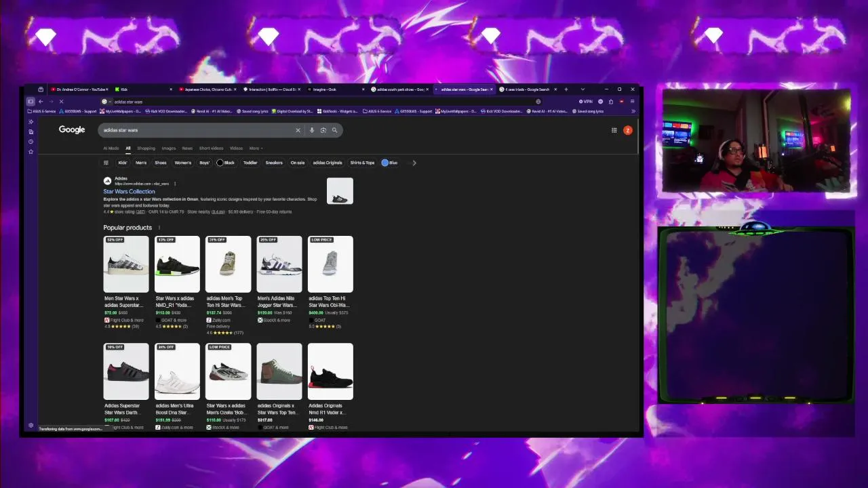This screenshot has width=868, height=488.
Task: Stop loading the page in the toolbar
Action: 61,102
